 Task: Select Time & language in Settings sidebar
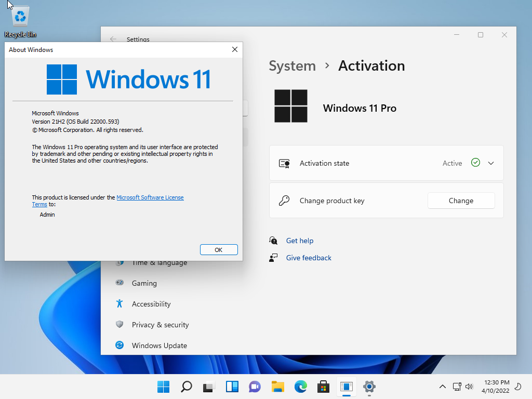(x=159, y=263)
